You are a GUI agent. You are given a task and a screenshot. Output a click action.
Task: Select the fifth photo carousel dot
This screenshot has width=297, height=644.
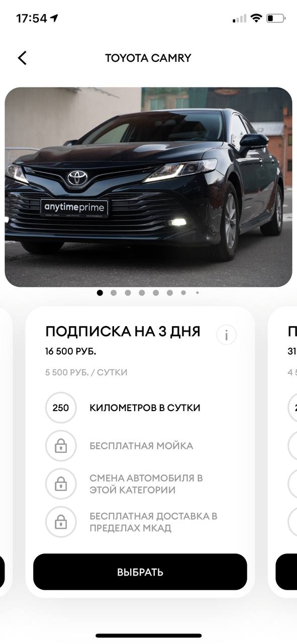(x=156, y=292)
